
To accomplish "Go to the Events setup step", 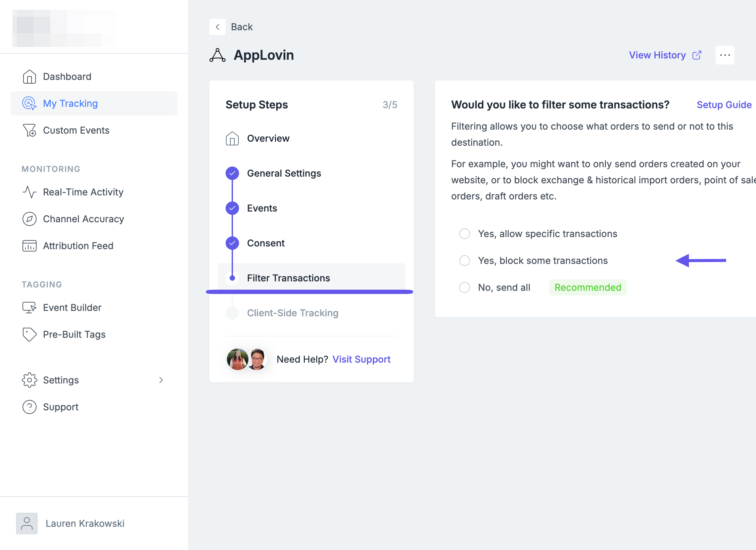I will pyautogui.click(x=312, y=208).
